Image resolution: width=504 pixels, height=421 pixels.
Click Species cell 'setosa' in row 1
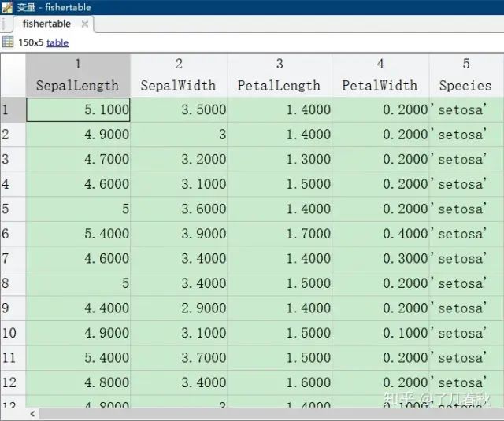point(466,110)
